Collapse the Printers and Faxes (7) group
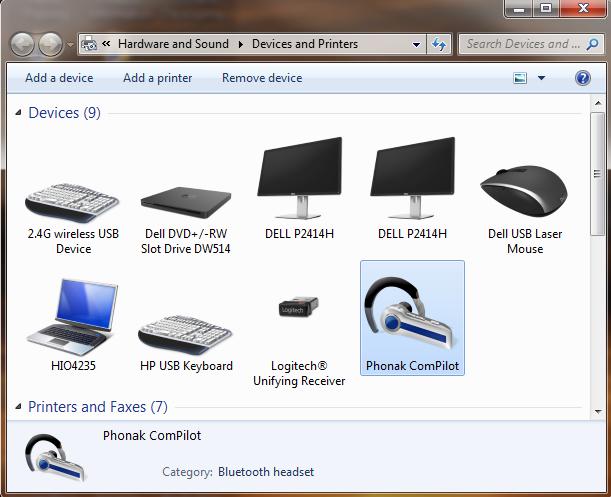 [x=18, y=407]
